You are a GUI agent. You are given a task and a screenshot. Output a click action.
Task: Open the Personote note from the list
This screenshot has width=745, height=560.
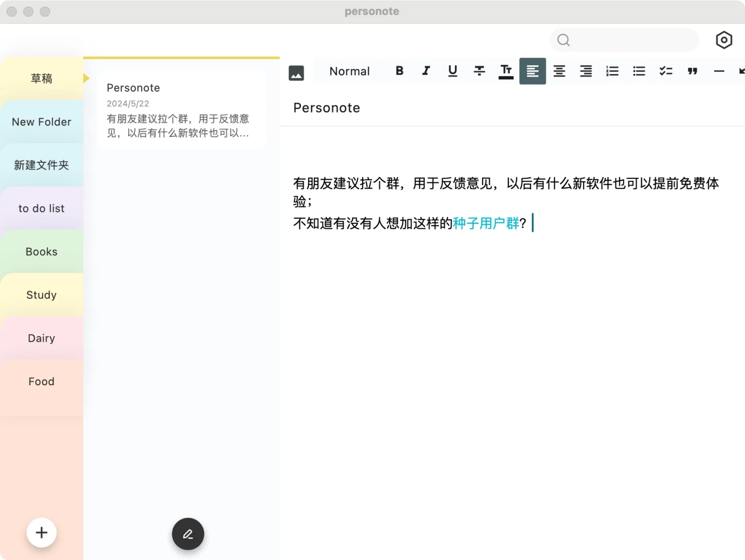[181, 109]
